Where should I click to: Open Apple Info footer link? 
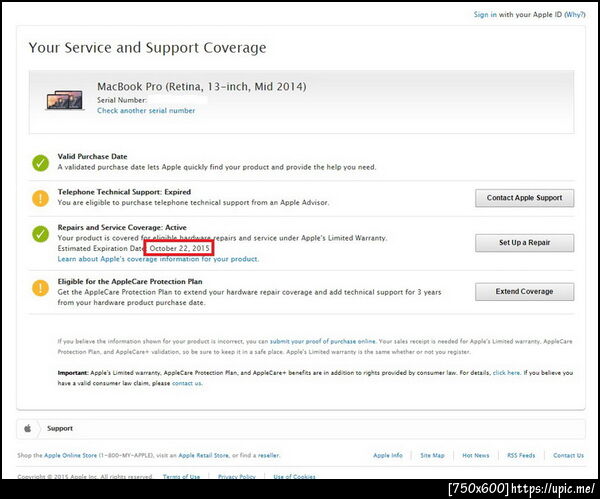coord(388,455)
